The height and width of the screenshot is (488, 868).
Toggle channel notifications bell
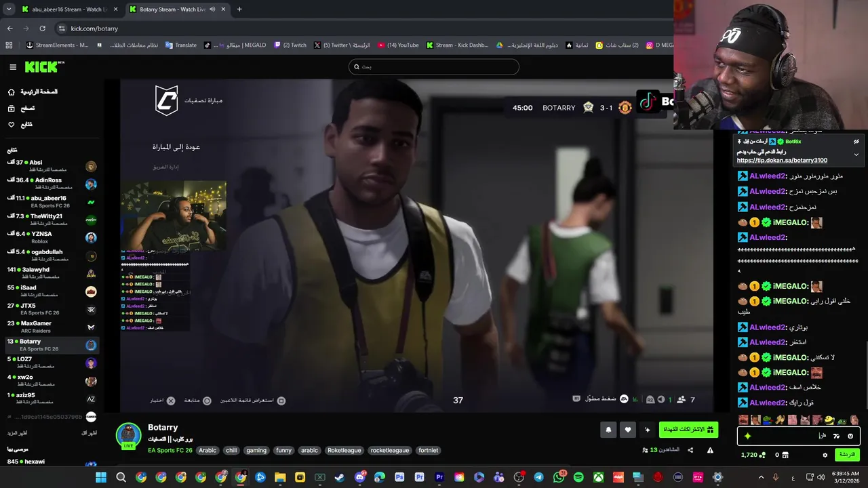tap(608, 430)
